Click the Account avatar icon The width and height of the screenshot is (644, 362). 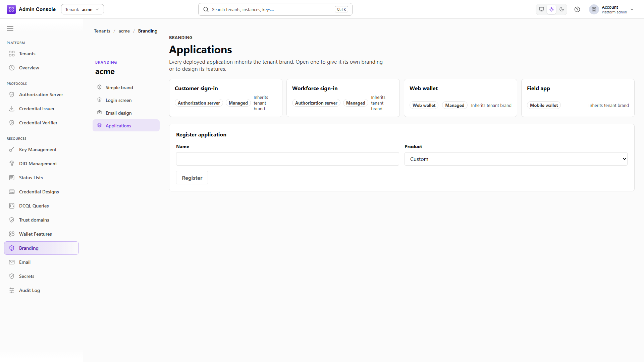click(594, 9)
